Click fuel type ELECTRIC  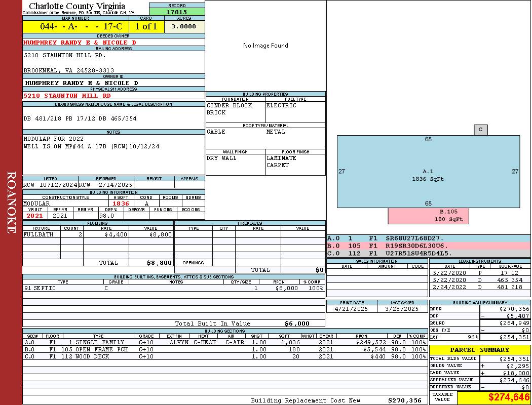[281, 105]
